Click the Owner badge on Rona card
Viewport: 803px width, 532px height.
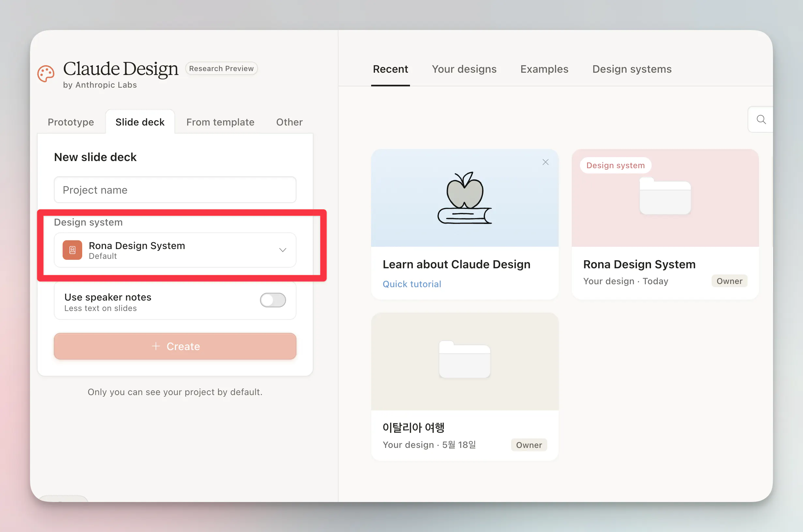[x=729, y=281]
